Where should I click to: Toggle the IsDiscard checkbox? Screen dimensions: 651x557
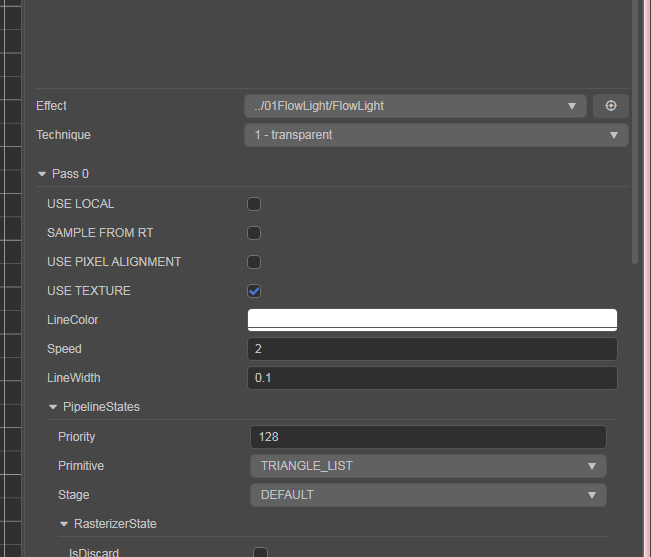pyautogui.click(x=260, y=552)
